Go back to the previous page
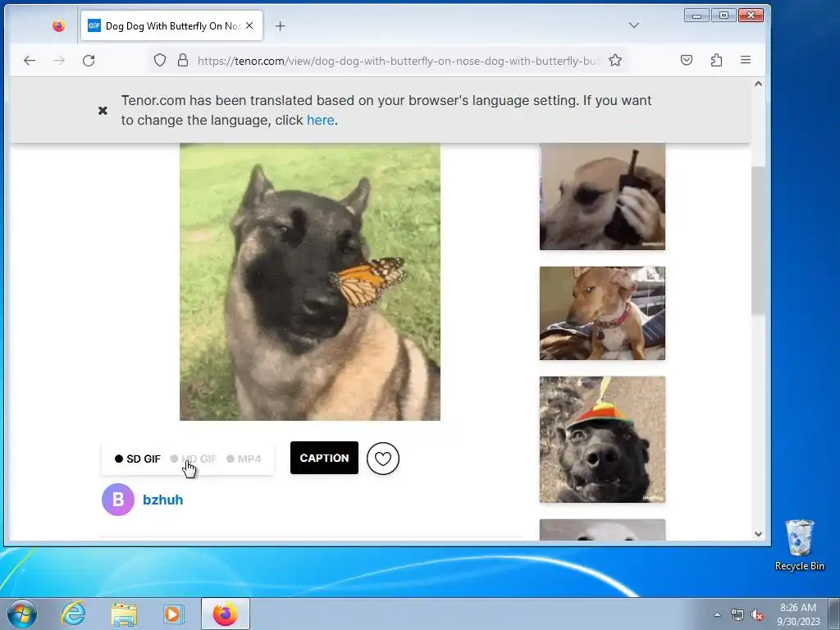The height and width of the screenshot is (630, 840). [x=30, y=61]
